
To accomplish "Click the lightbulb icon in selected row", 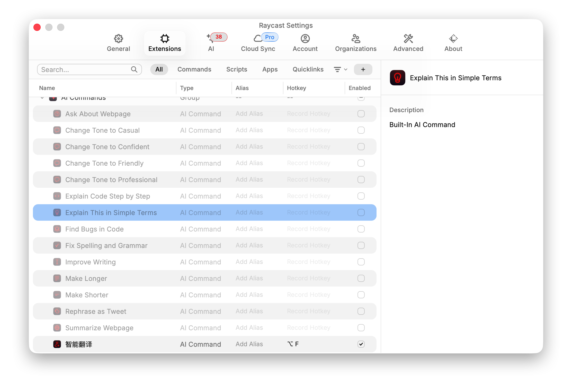I will click(57, 212).
